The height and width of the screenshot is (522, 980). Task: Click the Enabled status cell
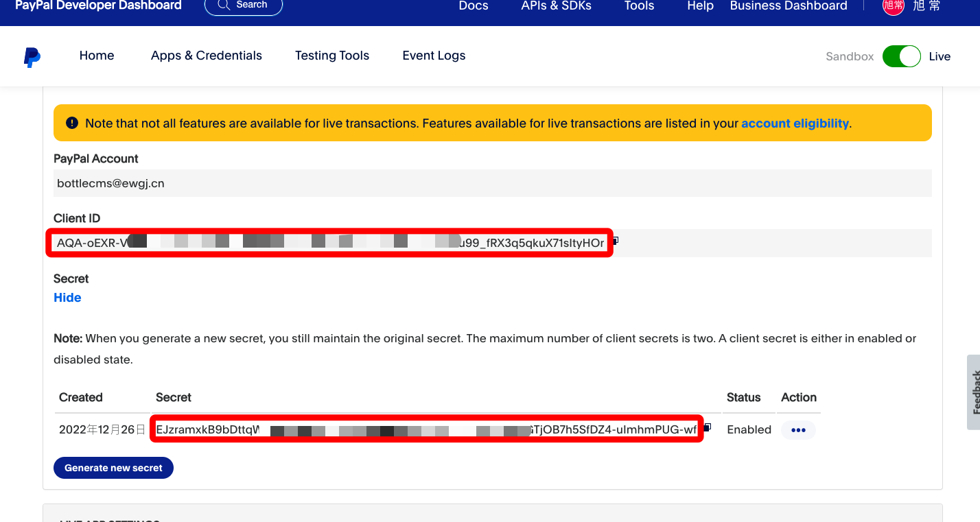[x=749, y=430]
